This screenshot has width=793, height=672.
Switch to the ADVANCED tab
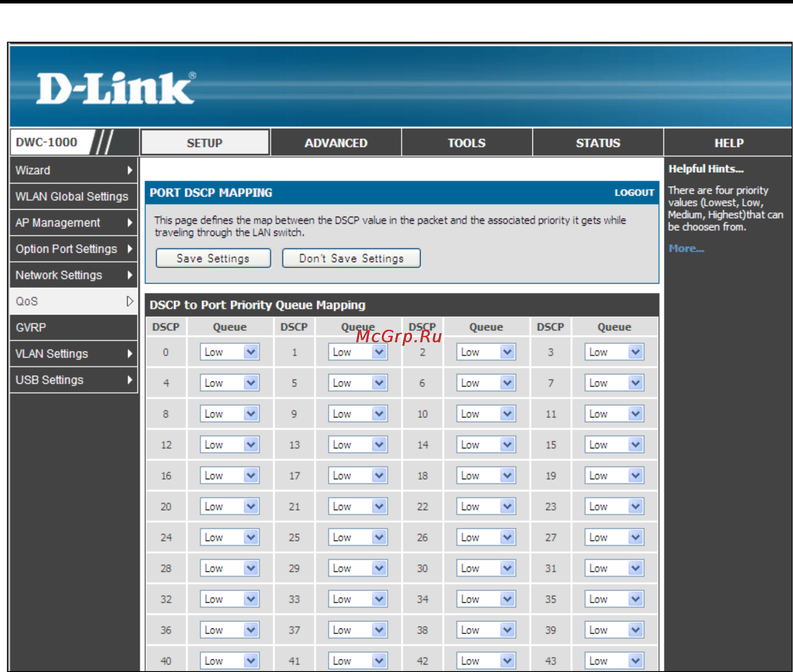[x=336, y=143]
